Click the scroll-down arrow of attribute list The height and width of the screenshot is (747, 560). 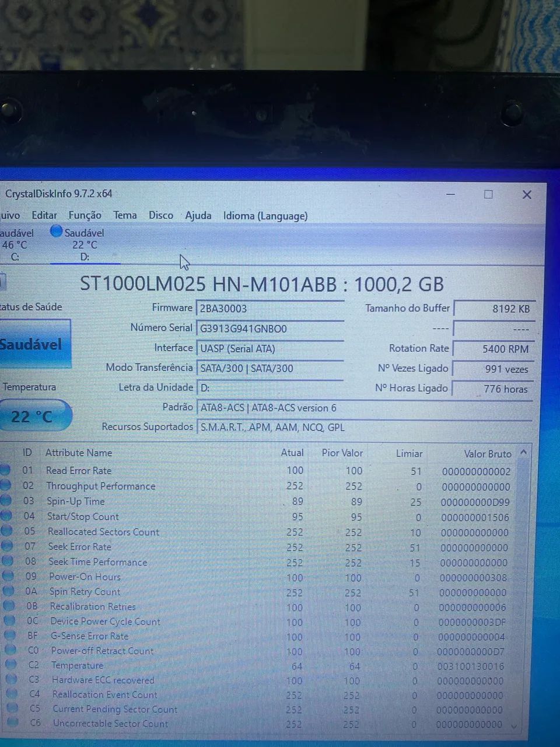[x=514, y=726]
